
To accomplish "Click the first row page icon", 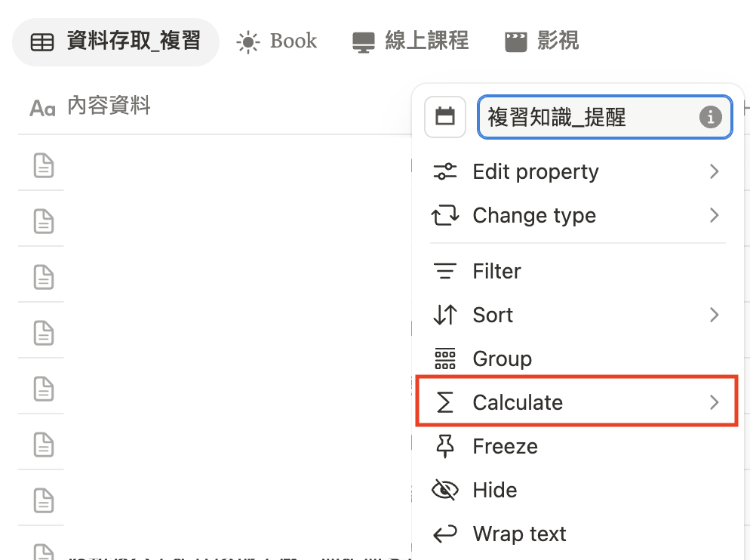I will 44,165.
